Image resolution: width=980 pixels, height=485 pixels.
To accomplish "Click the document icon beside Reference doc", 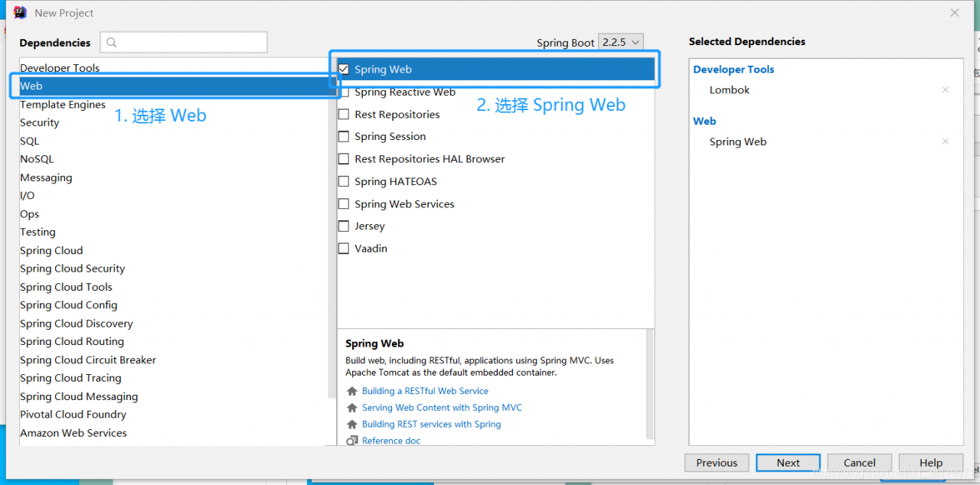I will (352, 441).
